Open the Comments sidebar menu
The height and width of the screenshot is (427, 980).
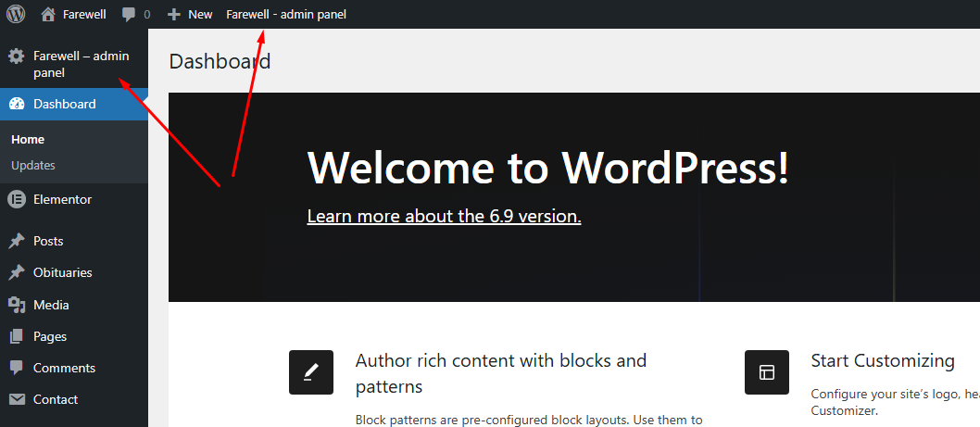62,368
